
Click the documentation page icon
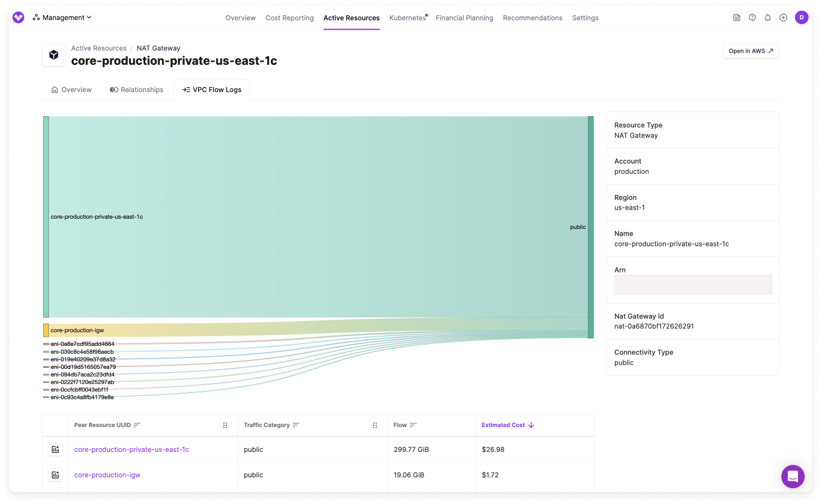(x=737, y=18)
